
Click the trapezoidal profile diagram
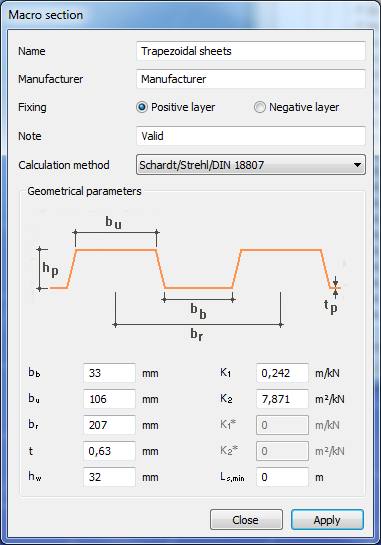[189, 276]
